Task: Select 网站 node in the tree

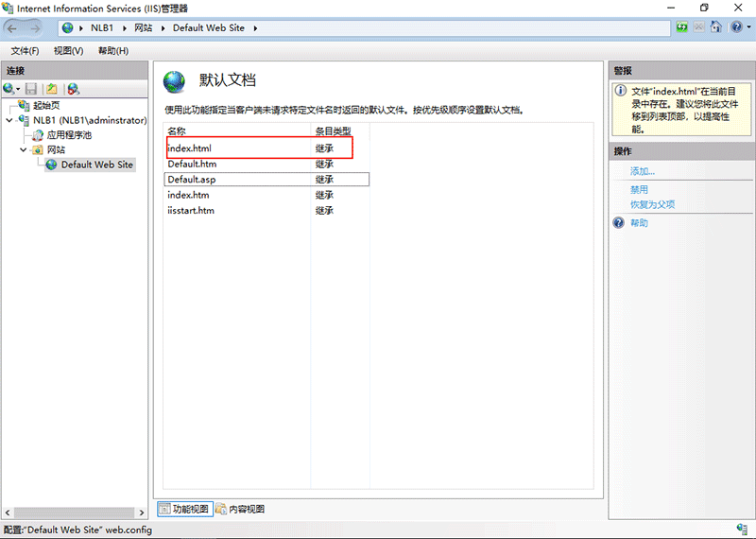Action: 56,149
